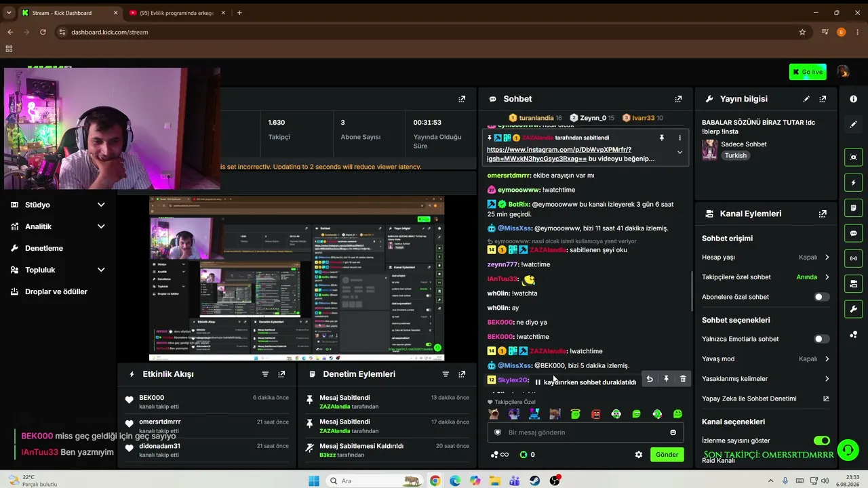
Task: Open a new browser tab
Action: [239, 13]
